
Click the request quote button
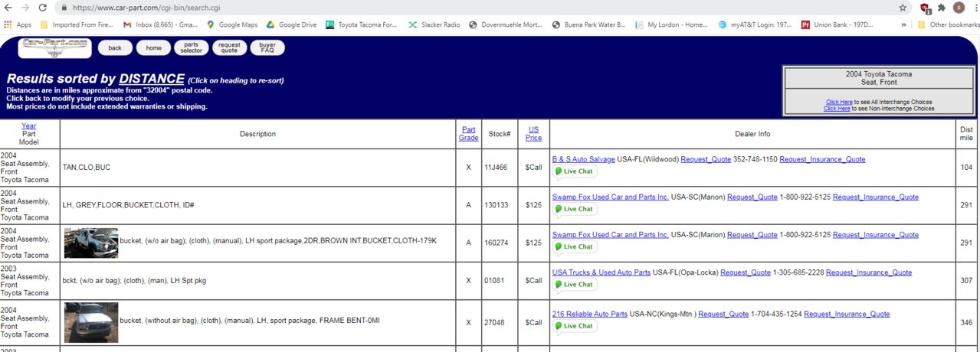click(229, 47)
